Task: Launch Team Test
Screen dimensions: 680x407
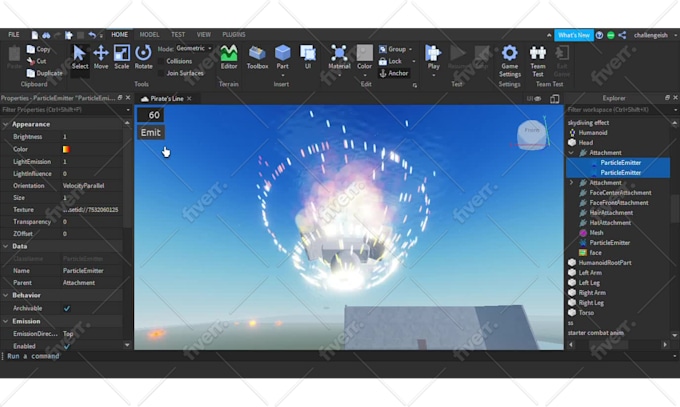Action: 538,61
